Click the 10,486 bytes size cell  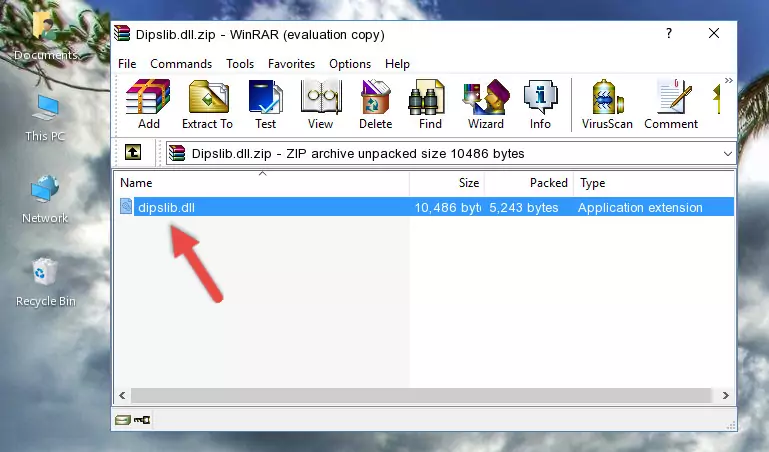coord(447,207)
